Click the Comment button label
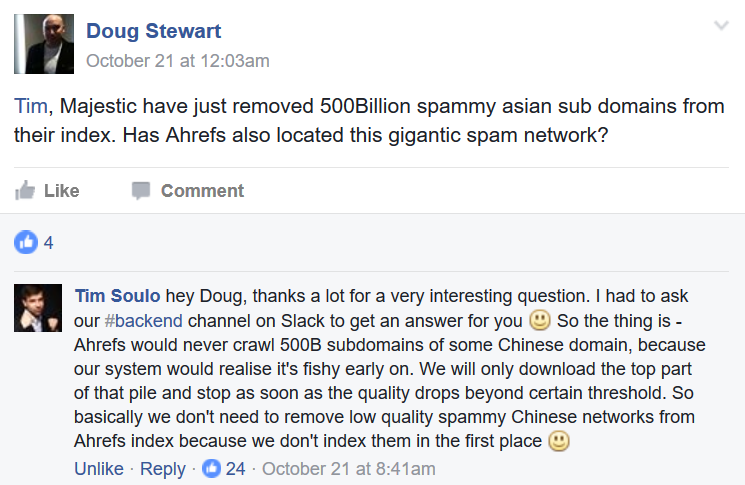This screenshot has width=745, height=485. pos(202,190)
